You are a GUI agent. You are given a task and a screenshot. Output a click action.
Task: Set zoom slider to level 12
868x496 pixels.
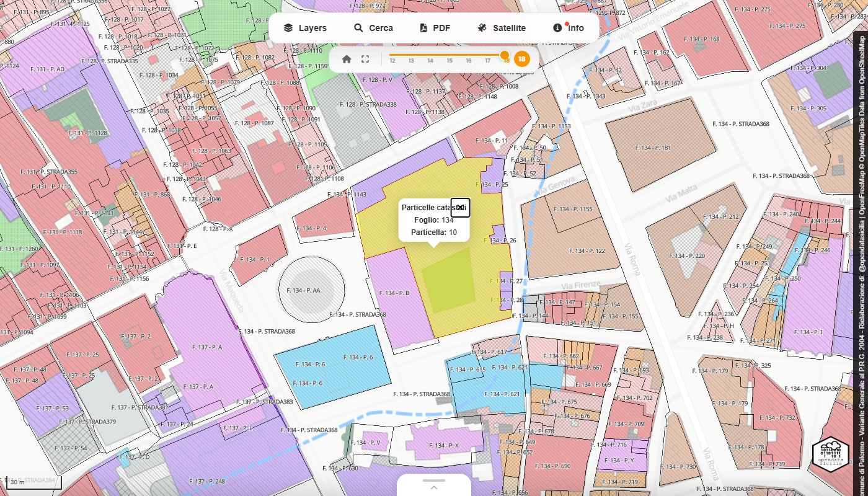[392, 61]
